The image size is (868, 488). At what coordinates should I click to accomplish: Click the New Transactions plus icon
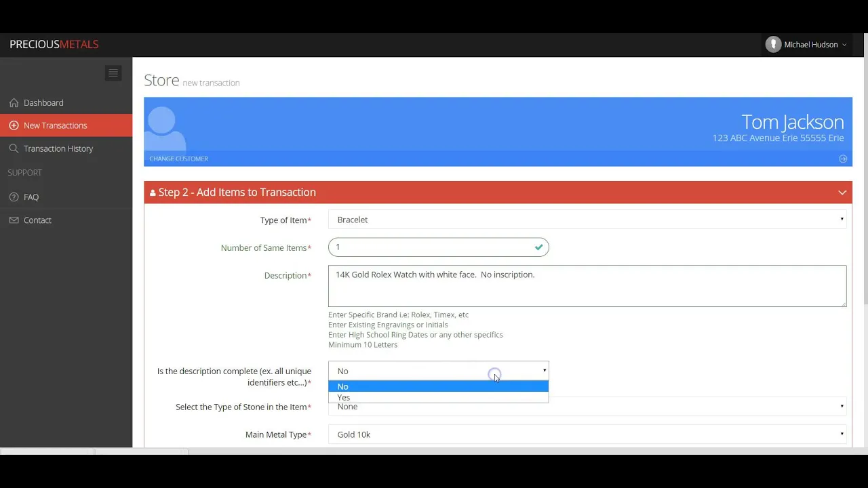pyautogui.click(x=14, y=125)
